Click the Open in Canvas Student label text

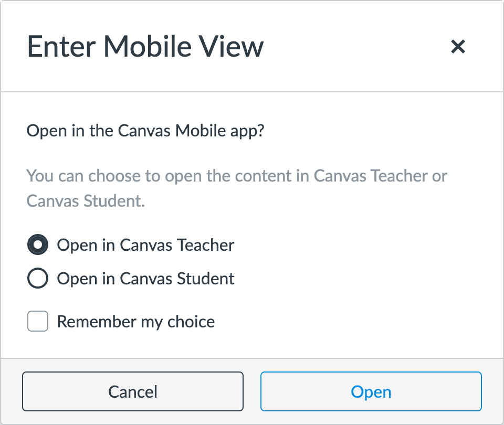[x=145, y=279]
